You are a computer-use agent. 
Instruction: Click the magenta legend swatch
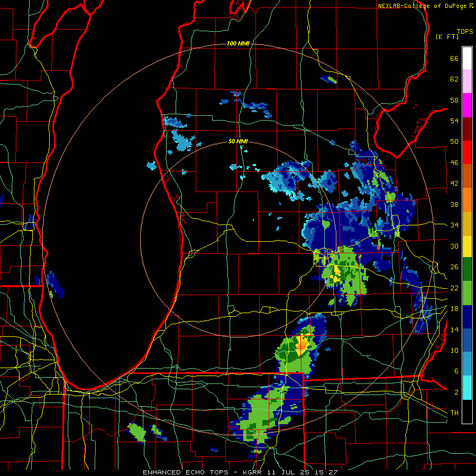[467, 105]
